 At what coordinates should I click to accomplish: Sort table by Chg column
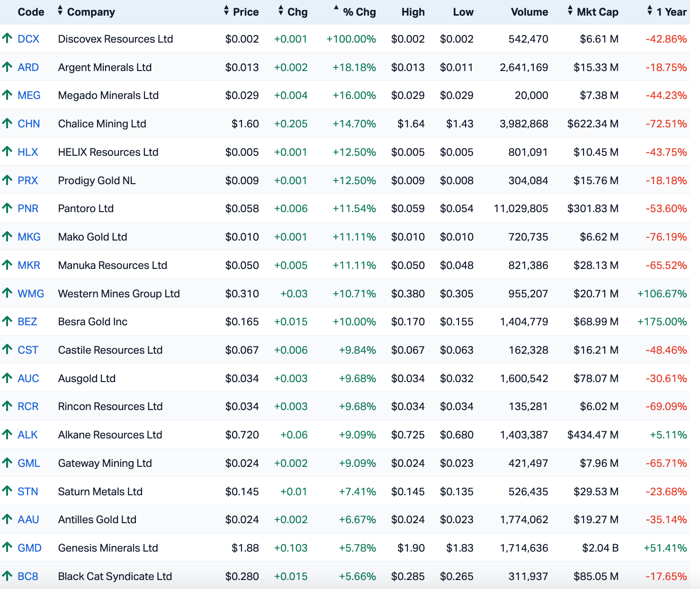293,12
